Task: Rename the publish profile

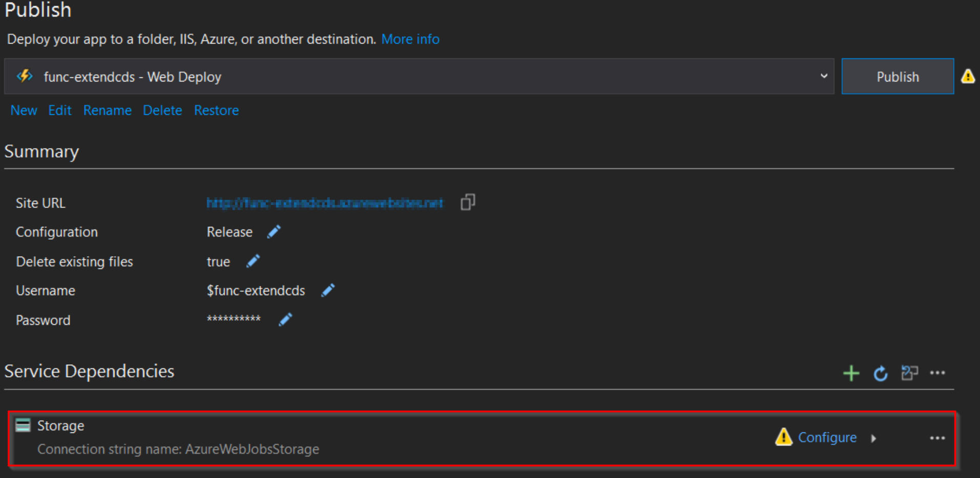Action: tap(108, 111)
